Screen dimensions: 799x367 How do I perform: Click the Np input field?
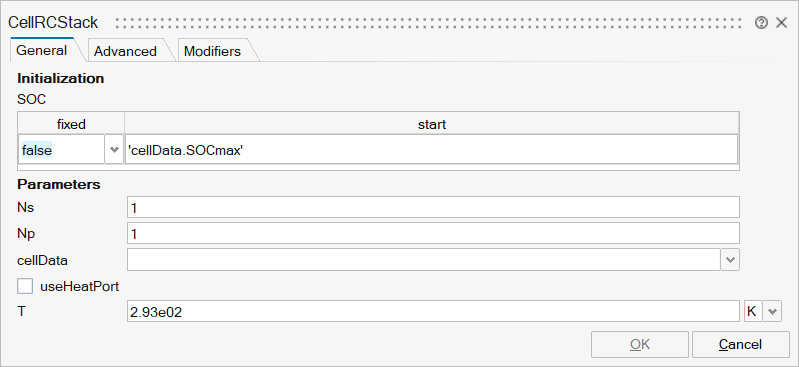pos(433,233)
